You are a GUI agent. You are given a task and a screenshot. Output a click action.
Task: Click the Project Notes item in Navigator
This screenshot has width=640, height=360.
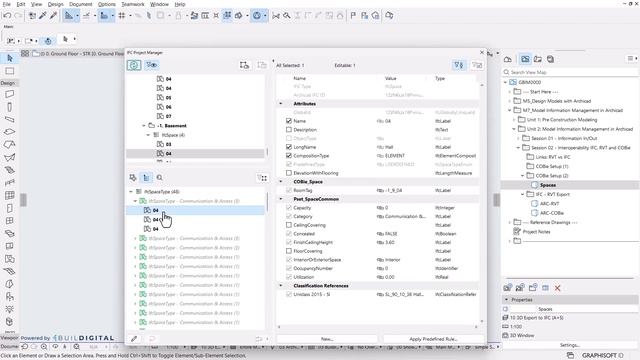[x=536, y=232]
